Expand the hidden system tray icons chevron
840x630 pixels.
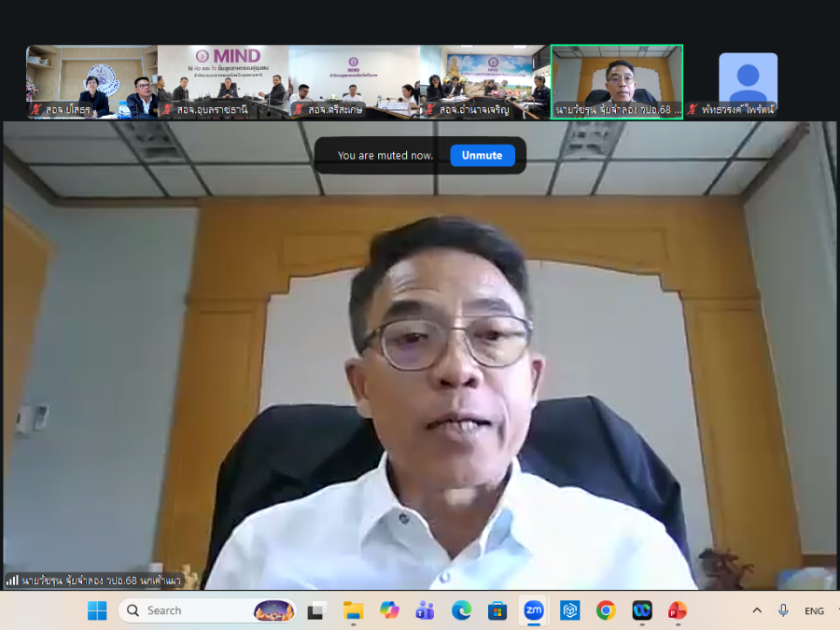tap(757, 610)
